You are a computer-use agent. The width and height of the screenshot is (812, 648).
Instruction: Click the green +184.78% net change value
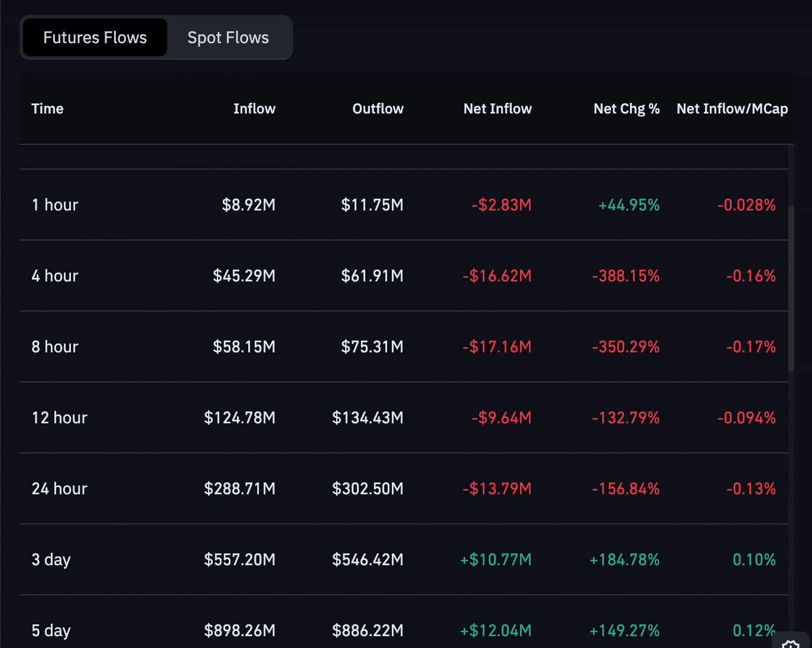click(625, 559)
